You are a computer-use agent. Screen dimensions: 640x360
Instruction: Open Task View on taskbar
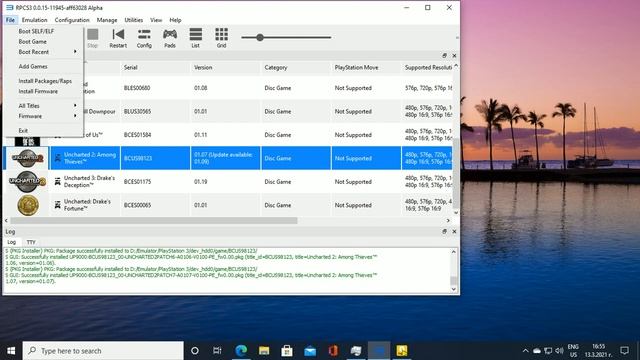[x=217, y=351]
